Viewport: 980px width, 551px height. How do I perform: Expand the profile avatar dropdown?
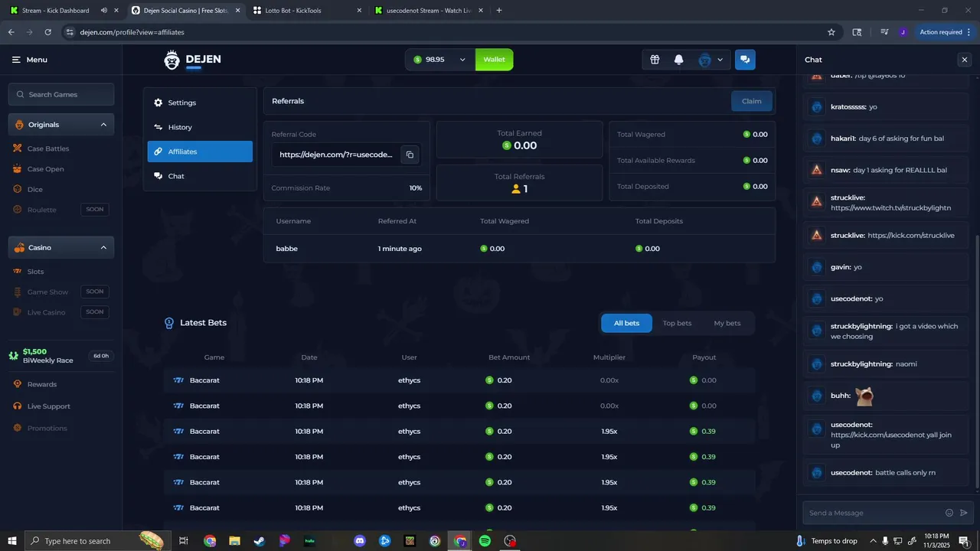(x=720, y=60)
